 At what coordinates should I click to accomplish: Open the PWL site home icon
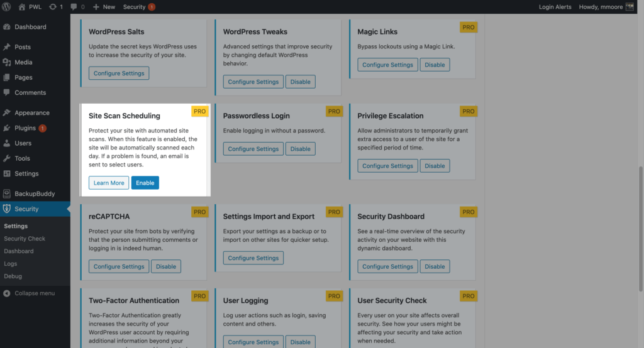(22, 7)
